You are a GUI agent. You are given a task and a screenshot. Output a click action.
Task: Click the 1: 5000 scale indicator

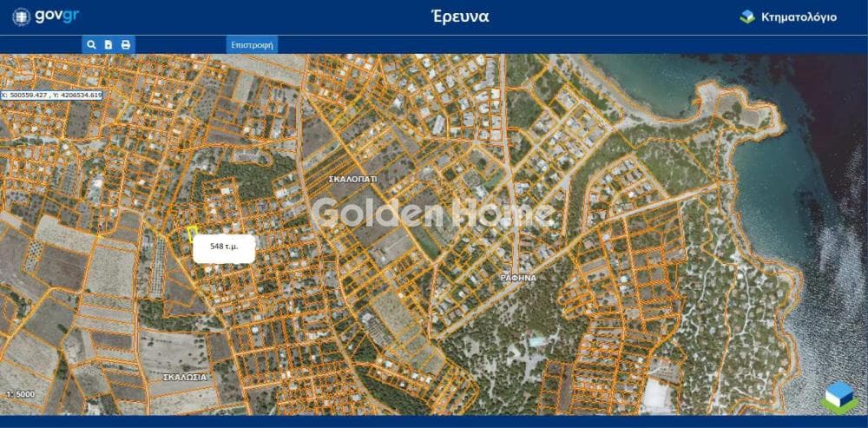21,394
